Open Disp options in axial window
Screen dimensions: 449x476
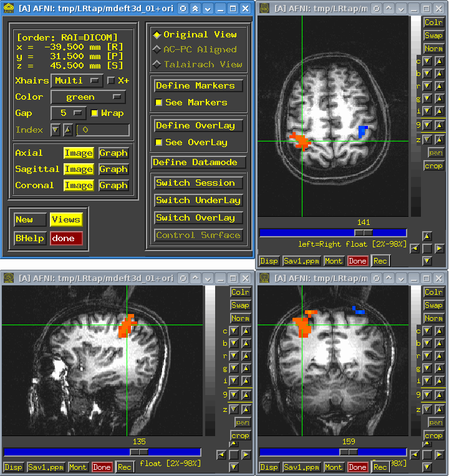pyautogui.click(x=269, y=261)
